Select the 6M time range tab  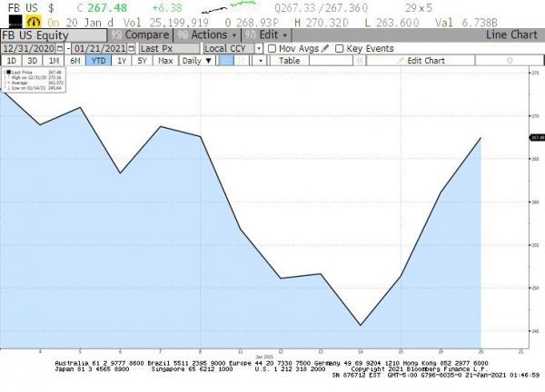click(x=75, y=61)
